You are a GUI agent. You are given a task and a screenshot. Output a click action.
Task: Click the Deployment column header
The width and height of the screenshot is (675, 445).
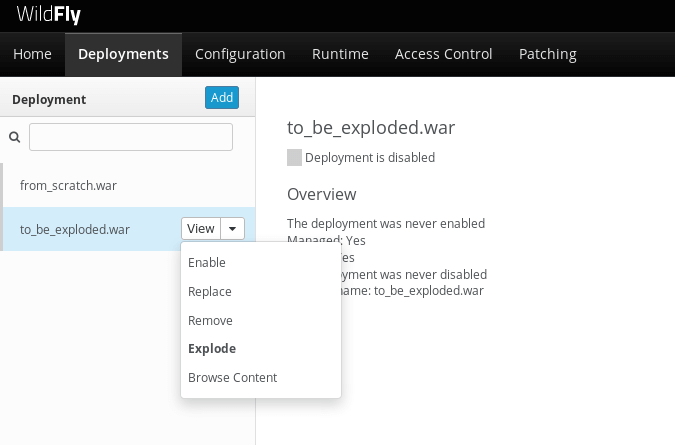tap(49, 99)
